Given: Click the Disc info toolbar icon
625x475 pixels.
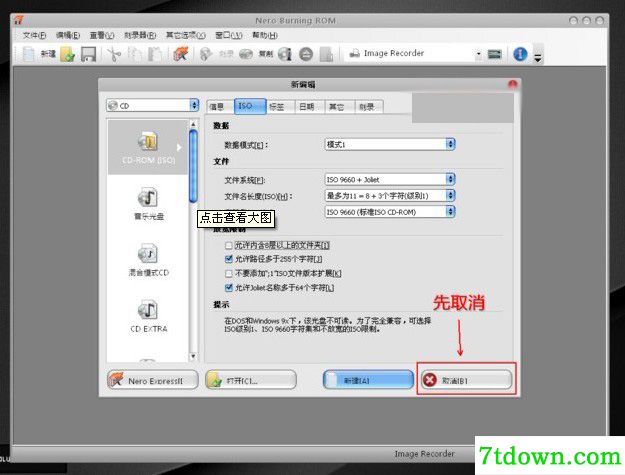Looking at the screenshot, I should tap(285, 54).
